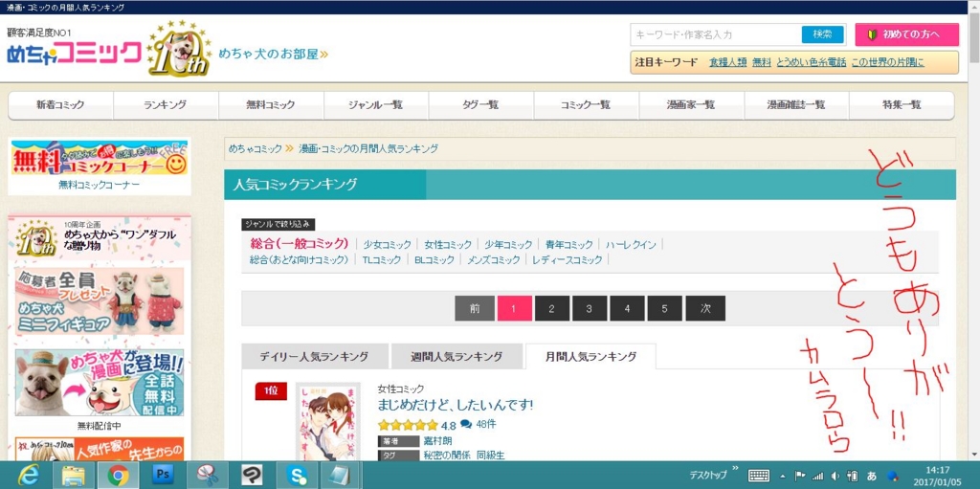Open 無料コミック in the nav bar

[x=271, y=105]
